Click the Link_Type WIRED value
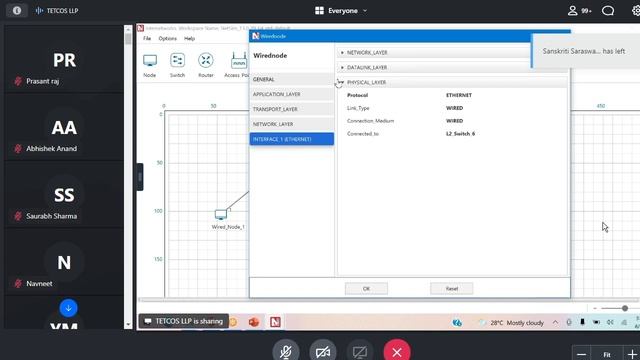Image resolution: width=640 pixels, height=360 pixels. point(454,108)
